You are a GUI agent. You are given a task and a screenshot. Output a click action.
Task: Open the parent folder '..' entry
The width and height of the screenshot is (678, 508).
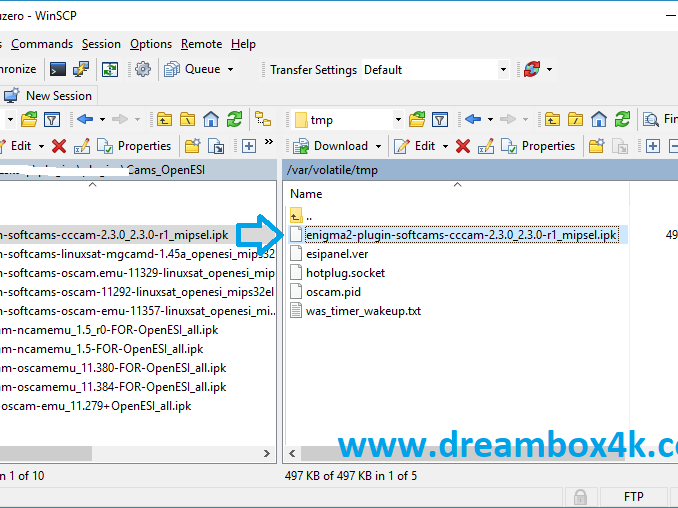301,216
